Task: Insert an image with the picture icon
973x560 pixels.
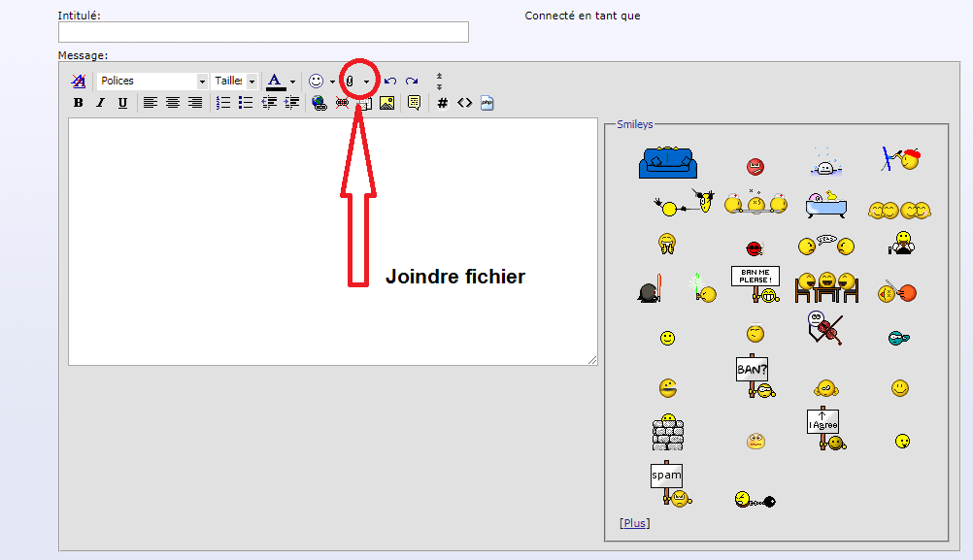Action: tap(387, 103)
